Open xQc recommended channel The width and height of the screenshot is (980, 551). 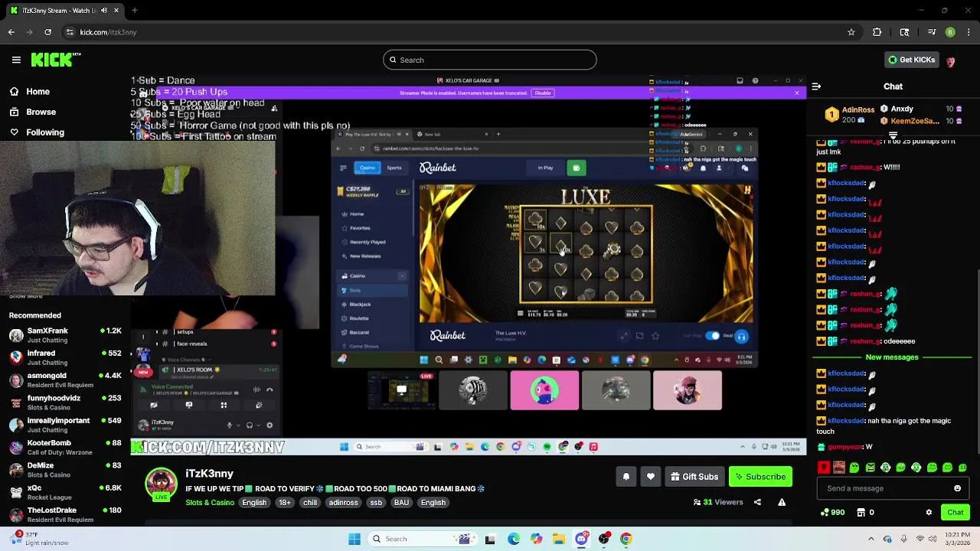pos(65,492)
